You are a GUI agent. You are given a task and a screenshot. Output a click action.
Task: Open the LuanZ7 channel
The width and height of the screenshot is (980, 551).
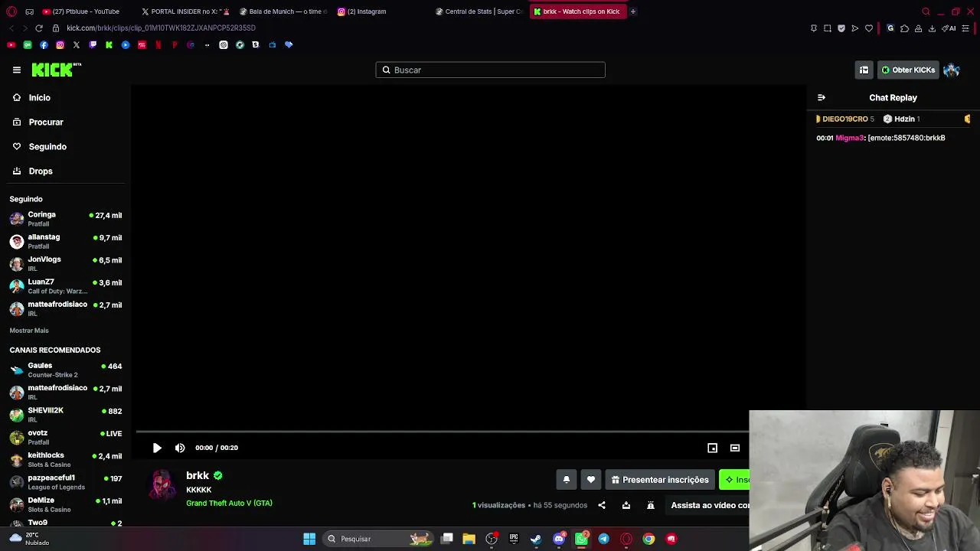click(65, 286)
